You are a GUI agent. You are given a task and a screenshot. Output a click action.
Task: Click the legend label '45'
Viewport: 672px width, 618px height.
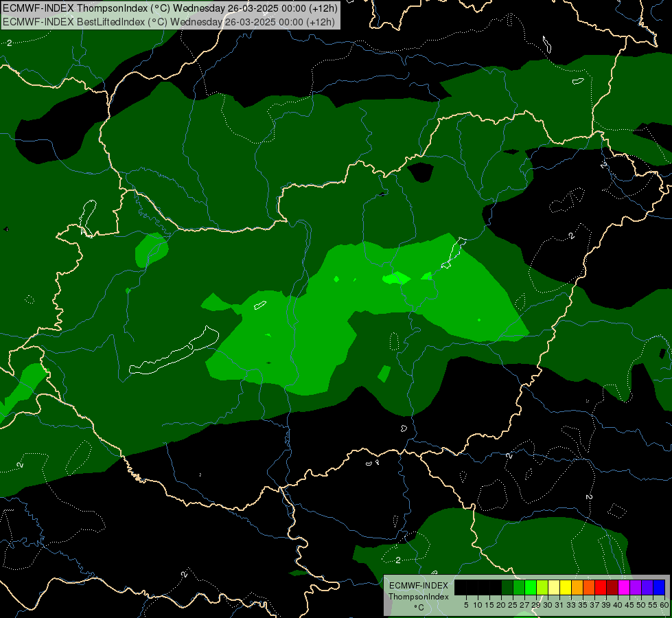click(629, 605)
